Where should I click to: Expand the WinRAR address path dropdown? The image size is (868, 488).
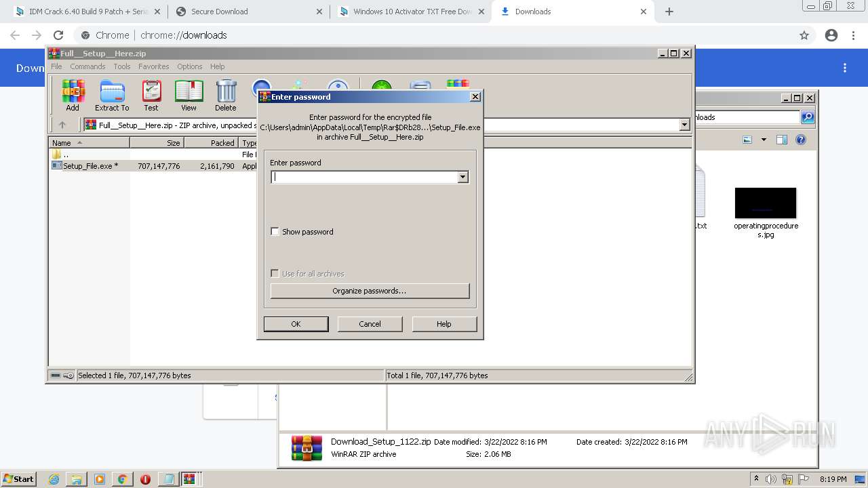684,125
